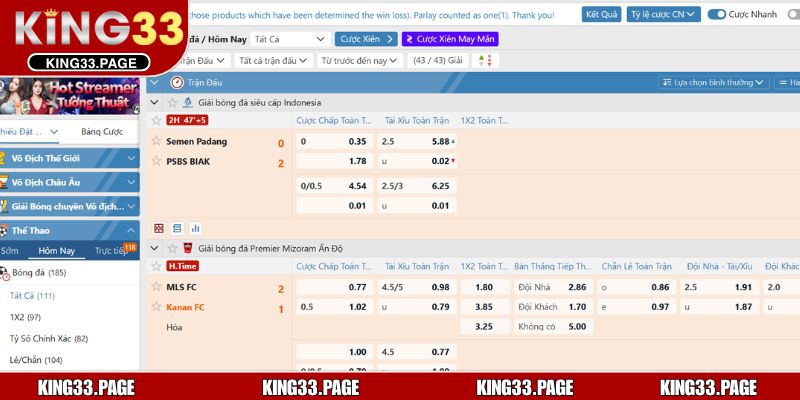Click the Indonesia super league logo icon

pyautogui.click(x=188, y=103)
